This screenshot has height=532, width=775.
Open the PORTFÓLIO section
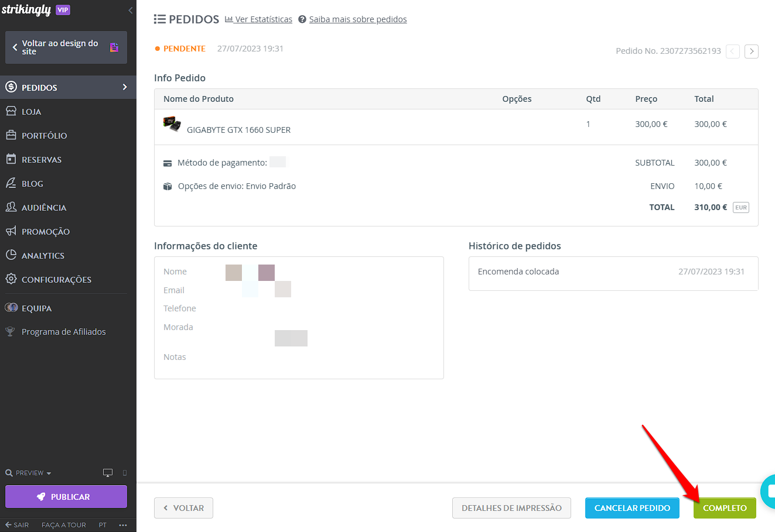click(x=68, y=135)
